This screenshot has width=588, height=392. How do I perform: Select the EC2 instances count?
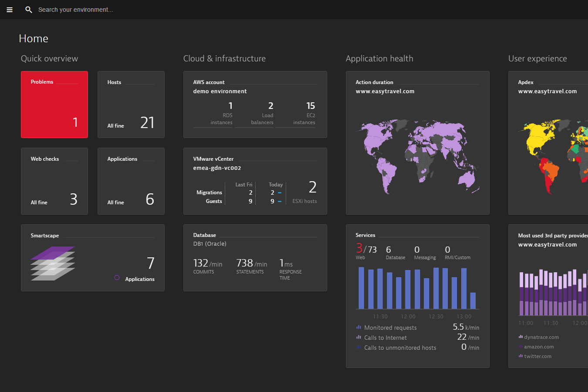tap(310, 106)
